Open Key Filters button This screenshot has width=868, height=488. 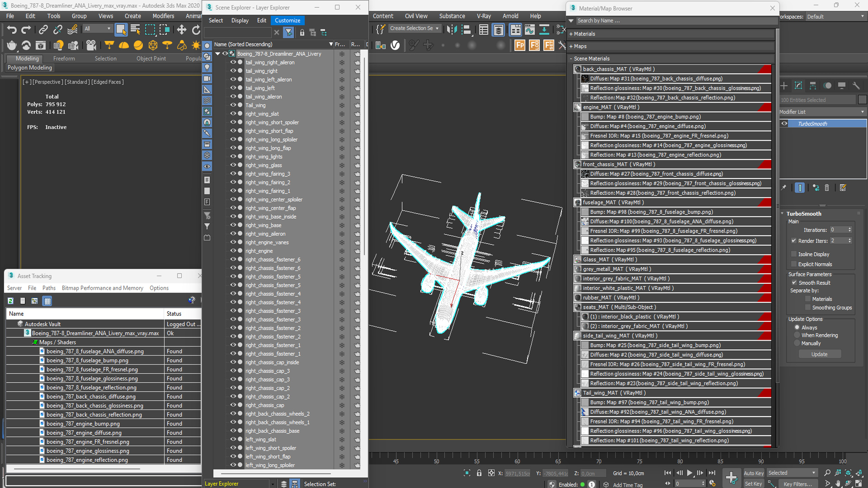point(798,484)
